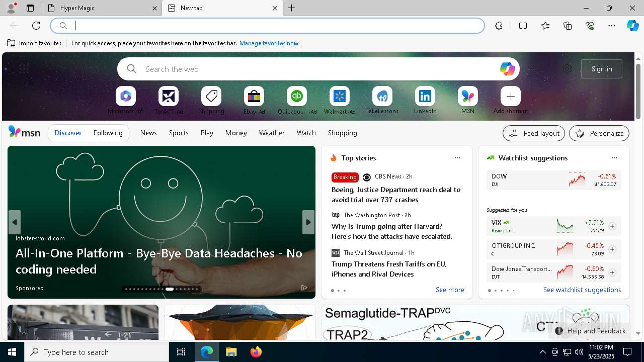Open the Sports menu item
This screenshot has width=644, height=362.
coord(179,133)
